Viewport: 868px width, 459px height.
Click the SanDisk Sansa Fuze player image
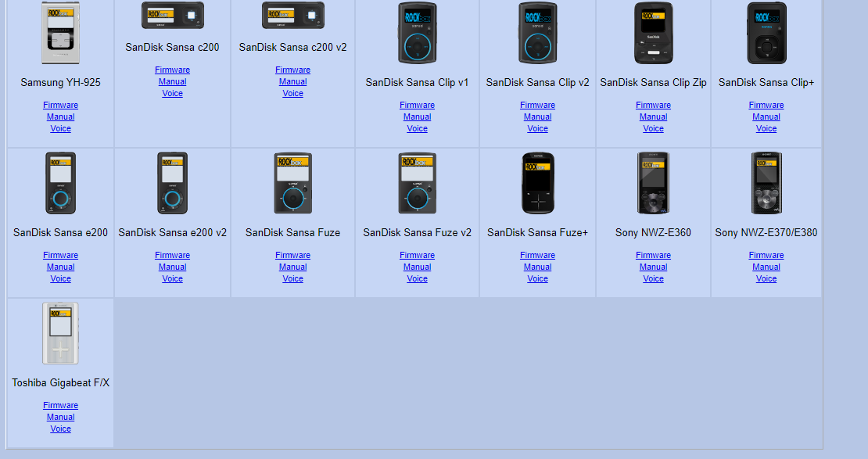(292, 183)
